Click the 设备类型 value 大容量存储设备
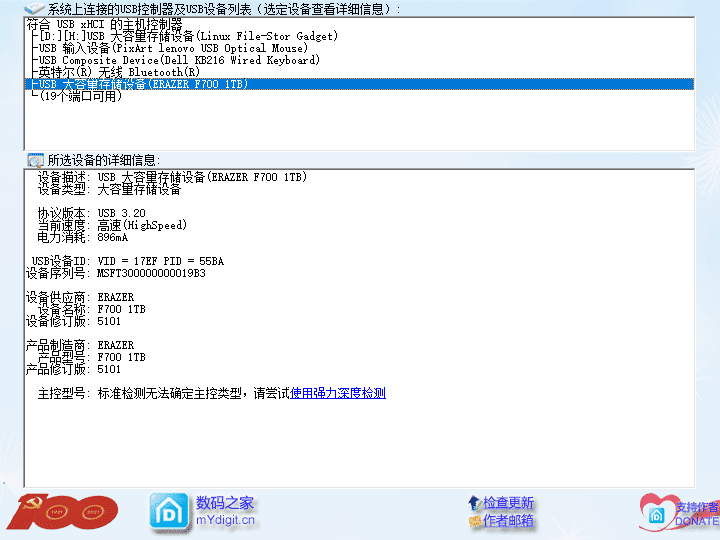Image resolution: width=720 pixels, height=540 pixels. tap(140, 189)
